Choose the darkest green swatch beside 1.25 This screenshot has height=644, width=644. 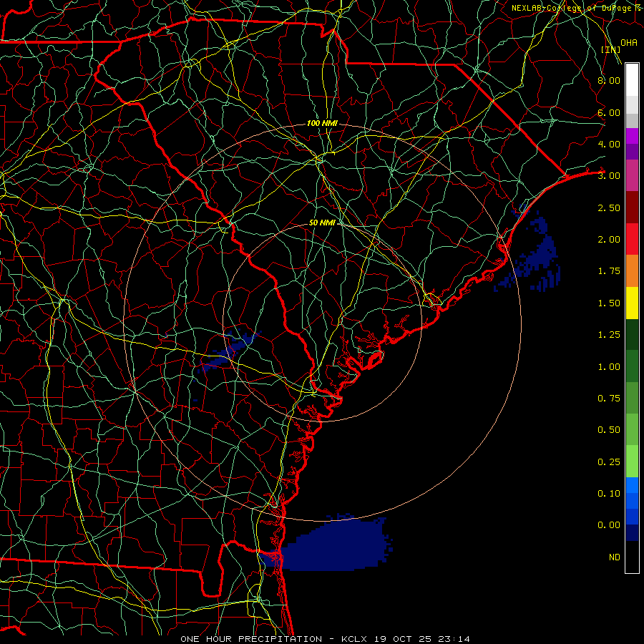632,334
